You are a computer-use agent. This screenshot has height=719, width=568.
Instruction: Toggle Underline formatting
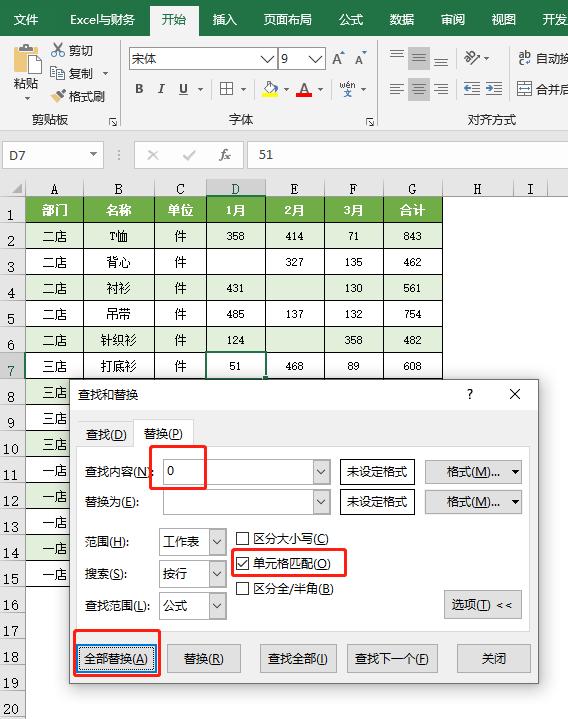pyautogui.click(x=183, y=89)
